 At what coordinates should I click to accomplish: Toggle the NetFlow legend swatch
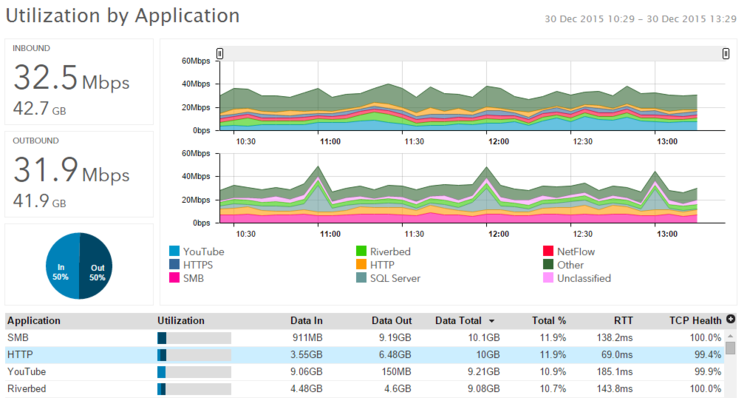click(548, 251)
